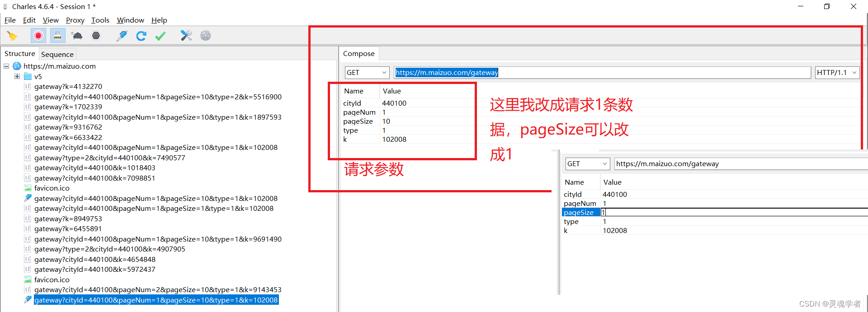
Task: Toggle the red Record button
Action: click(38, 36)
